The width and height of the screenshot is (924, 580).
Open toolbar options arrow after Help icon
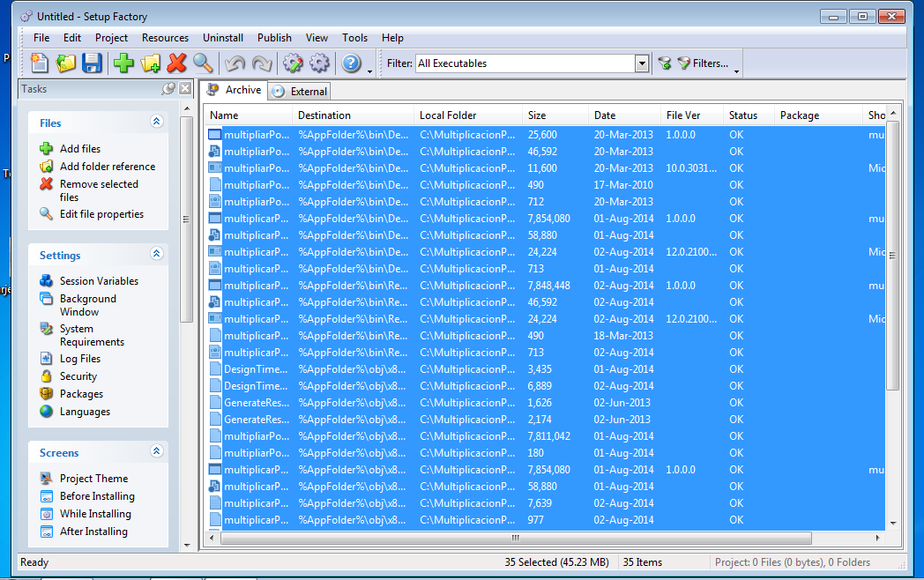coord(370,71)
